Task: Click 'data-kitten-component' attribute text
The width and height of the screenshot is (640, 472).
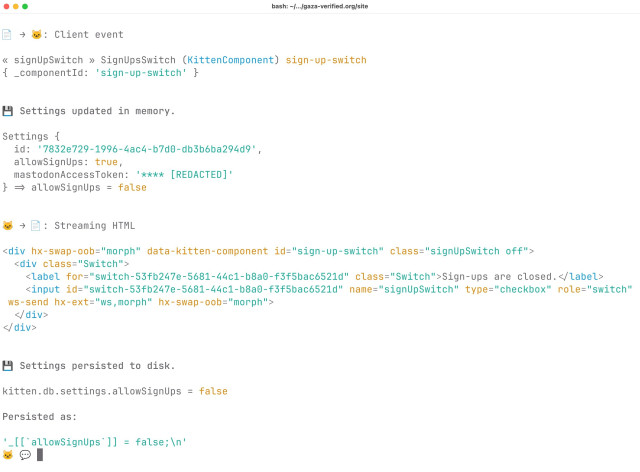Action: tap(207, 251)
